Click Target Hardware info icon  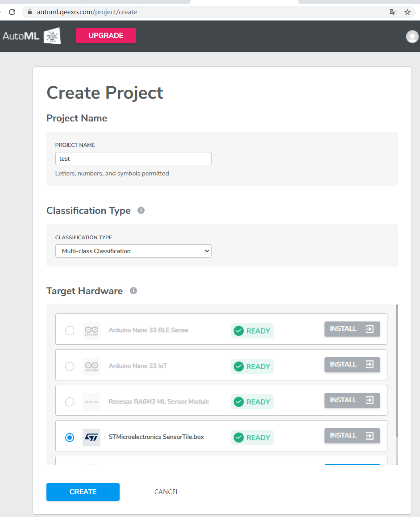pos(133,291)
